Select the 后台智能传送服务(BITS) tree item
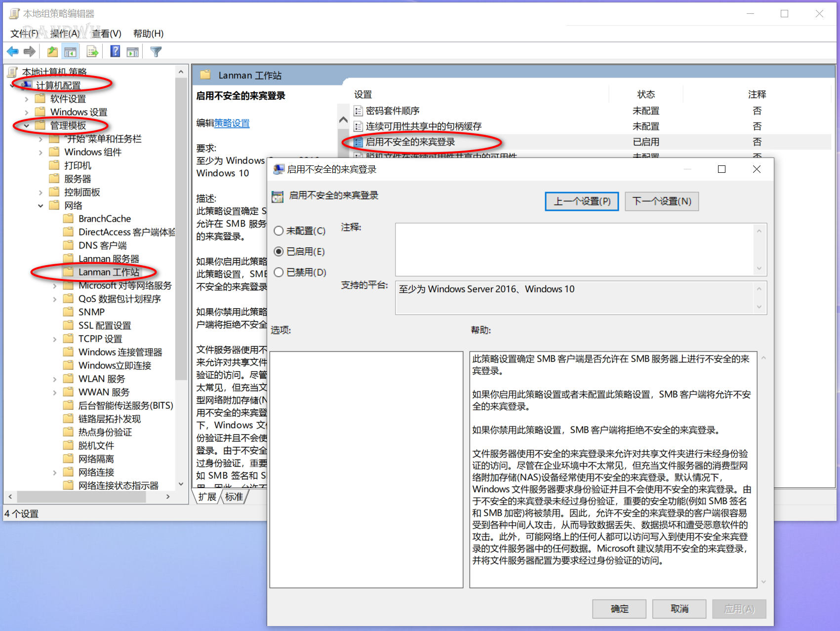This screenshot has height=631, width=840. point(125,405)
